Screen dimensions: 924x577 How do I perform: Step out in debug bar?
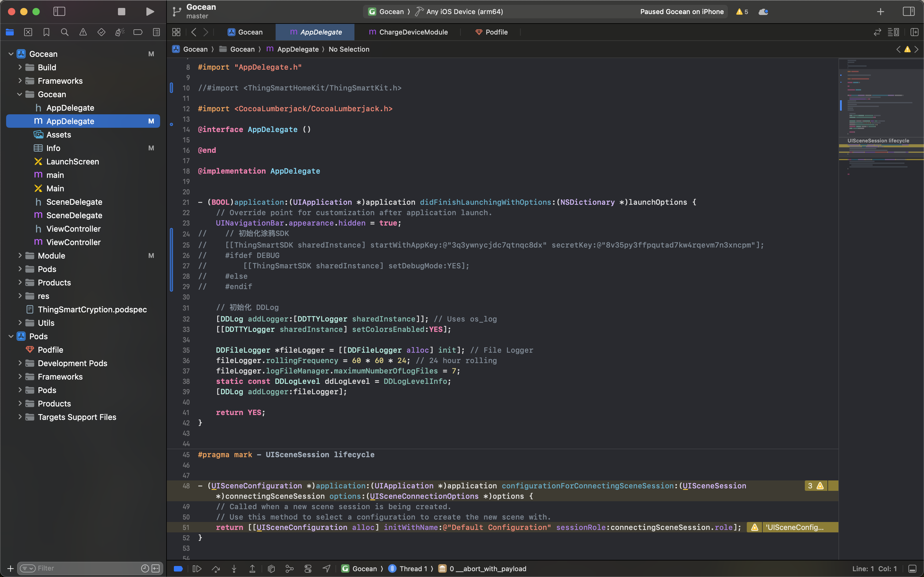click(x=253, y=569)
